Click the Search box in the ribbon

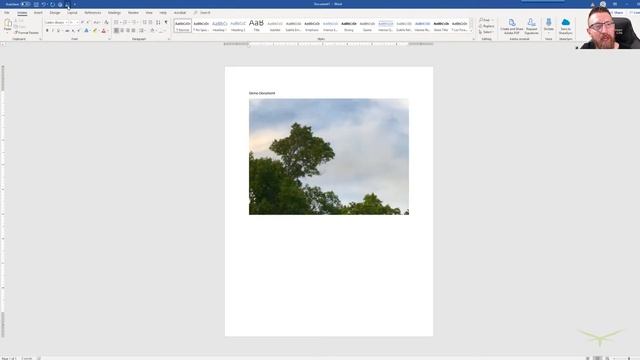[x=202, y=13]
